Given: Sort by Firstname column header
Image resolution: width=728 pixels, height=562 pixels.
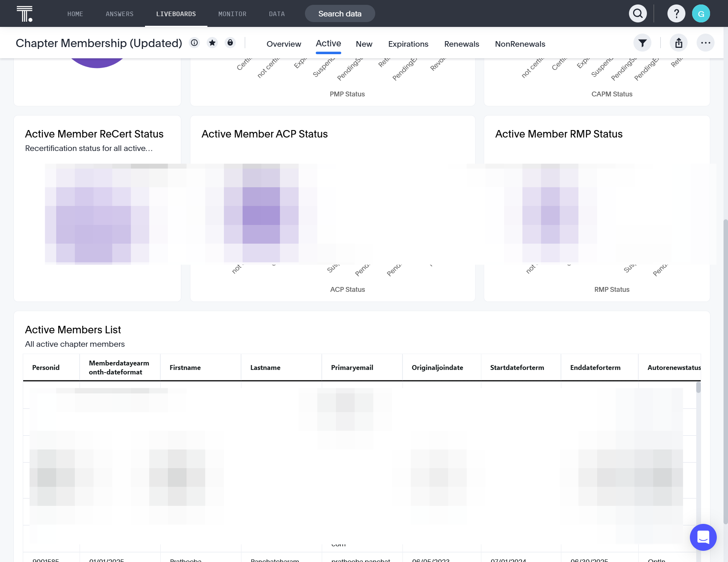Looking at the screenshot, I should click(x=201, y=367).
